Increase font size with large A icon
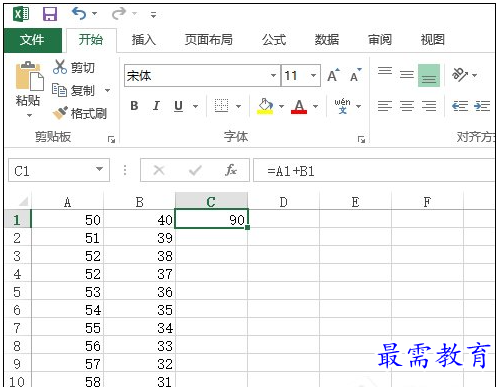Image resolution: width=499 pixels, height=387 pixels. 333,76
